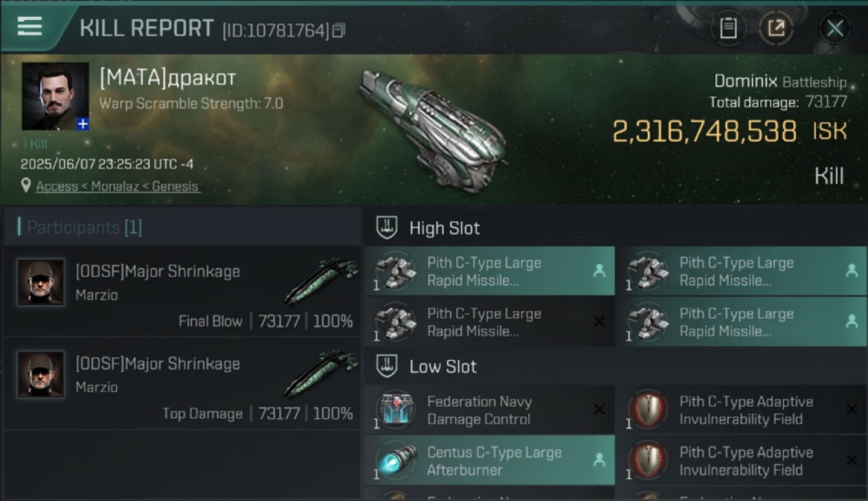Open victim дракот character portrait
Image resolution: width=868 pixels, height=501 pixels.
point(55,96)
